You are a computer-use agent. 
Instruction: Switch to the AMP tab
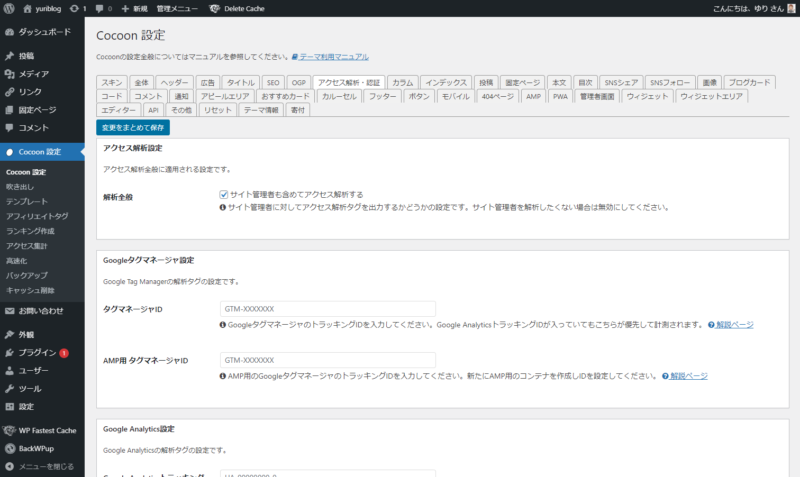click(x=533, y=96)
